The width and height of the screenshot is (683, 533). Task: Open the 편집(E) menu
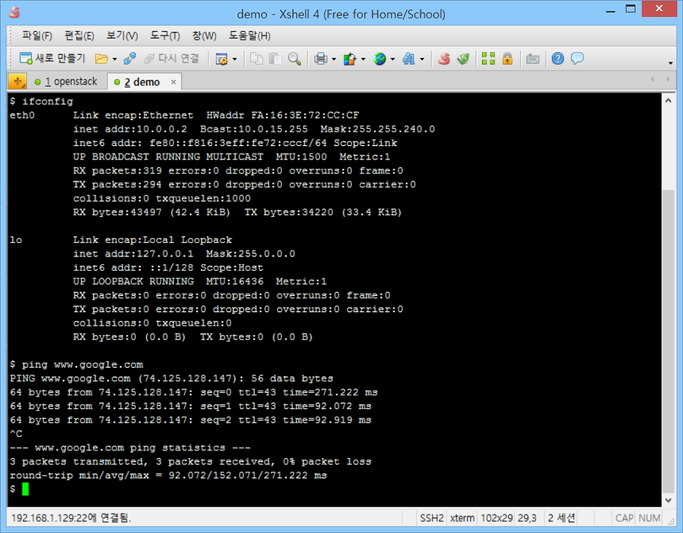point(79,36)
